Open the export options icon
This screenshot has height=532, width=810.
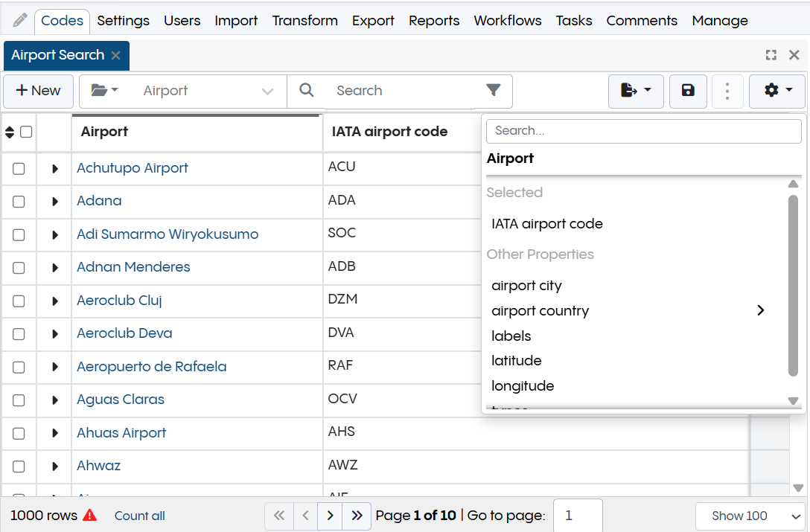tap(634, 91)
